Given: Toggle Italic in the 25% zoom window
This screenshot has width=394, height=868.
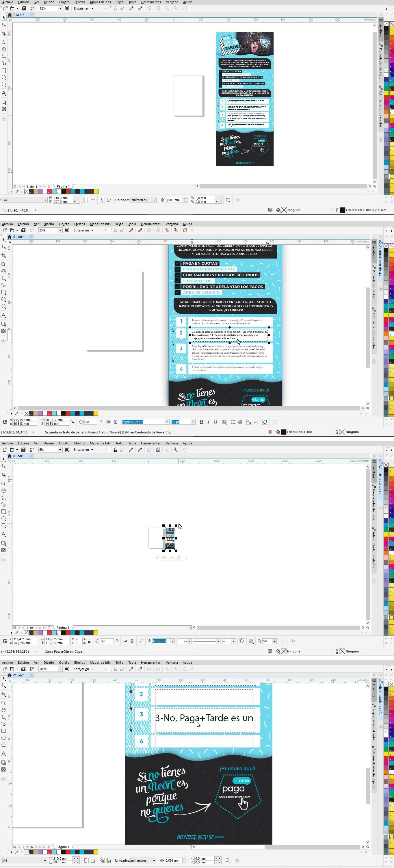Looking at the screenshot, I should (x=209, y=422).
